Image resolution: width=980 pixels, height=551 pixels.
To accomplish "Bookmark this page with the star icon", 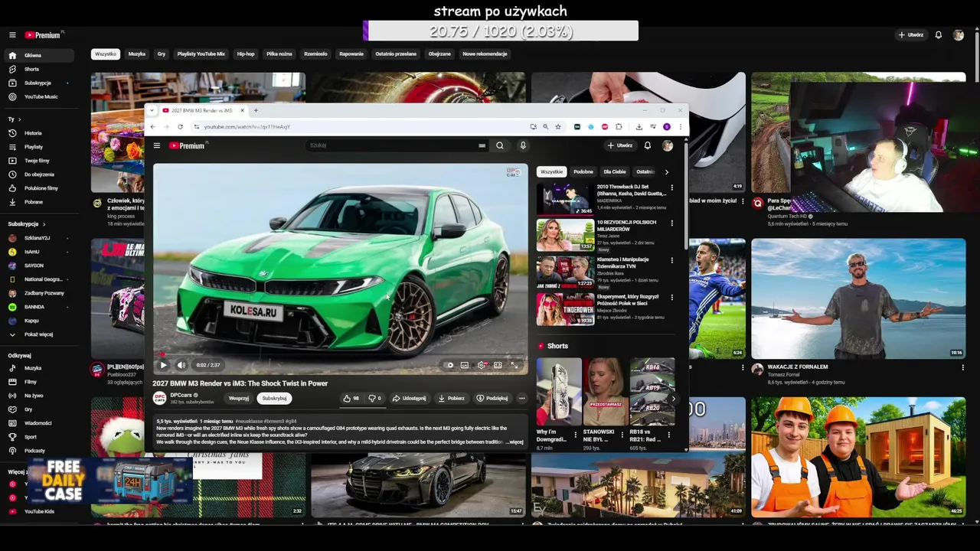I will [x=558, y=127].
